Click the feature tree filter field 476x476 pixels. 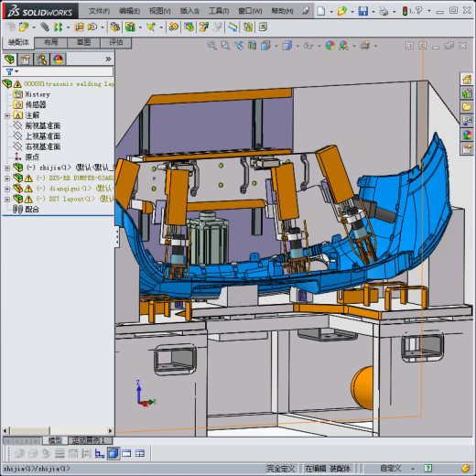[x=58, y=71]
